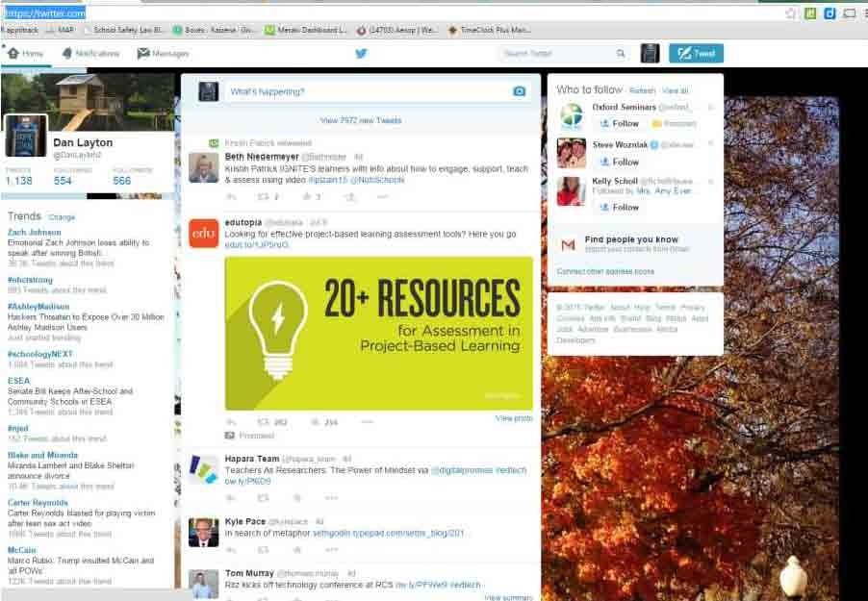Open the Messages tab

pos(164,54)
